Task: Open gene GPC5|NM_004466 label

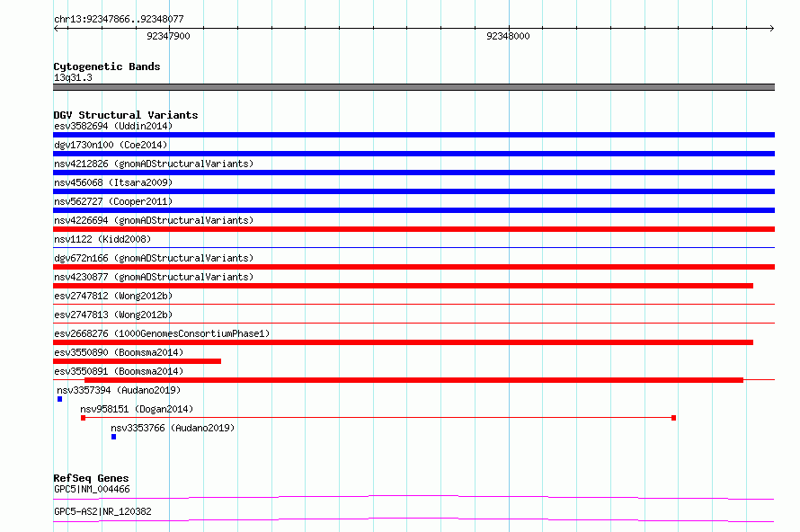Action: click(92, 489)
